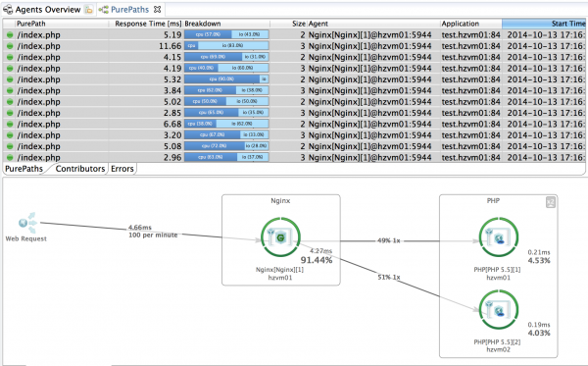This screenshot has width=588, height=366.
Task: Click the 4.03% value beside PHP[2]
Action: (539, 333)
